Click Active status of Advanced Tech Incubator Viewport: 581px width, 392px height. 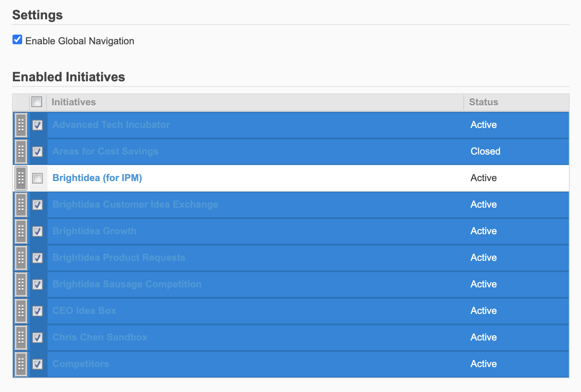(x=483, y=125)
